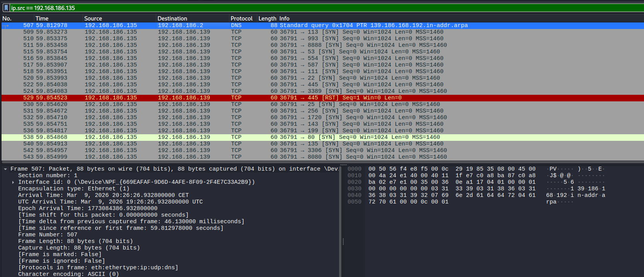Select packet 520 SYN to port 22
Image resolution: width=644 pixels, height=277 pixels.
(x=323, y=78)
